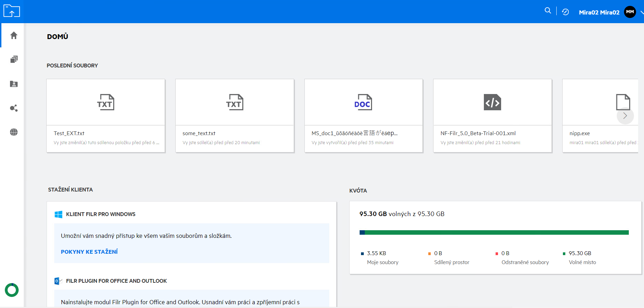Viewport: 644px width, 308px height.
Task: Open Shared By Me sidebar icon
Action: click(14, 108)
